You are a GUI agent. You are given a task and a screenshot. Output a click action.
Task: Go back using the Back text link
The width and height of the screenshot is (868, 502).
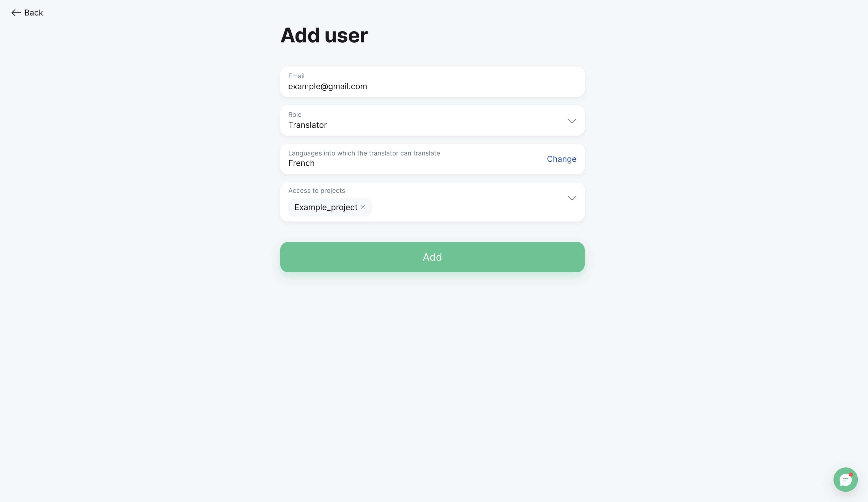pyautogui.click(x=34, y=13)
